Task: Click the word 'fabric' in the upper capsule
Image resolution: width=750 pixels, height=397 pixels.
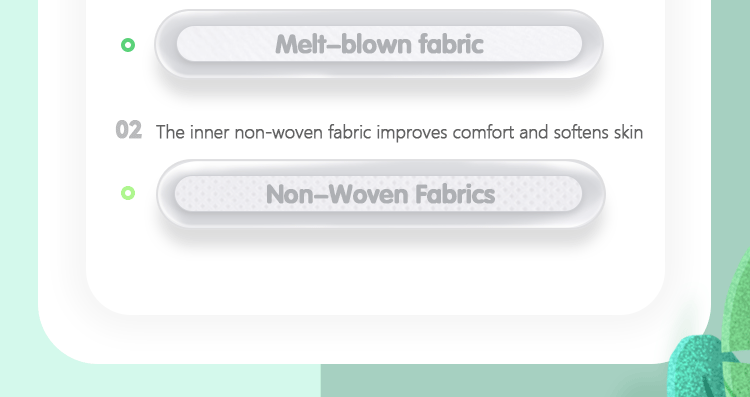Action: 451,44
